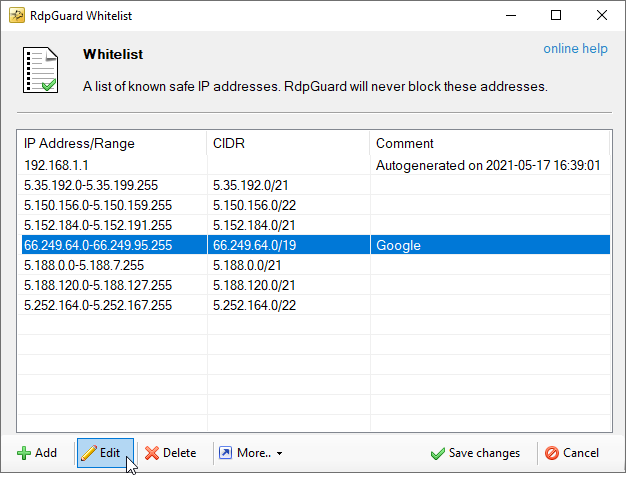Click the Edit button with the pencil icon

(105, 453)
